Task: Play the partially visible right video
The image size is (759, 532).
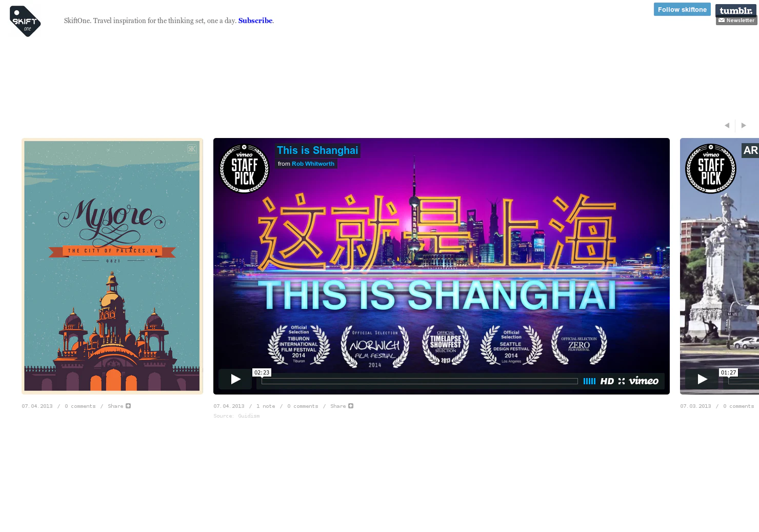Action: click(702, 379)
